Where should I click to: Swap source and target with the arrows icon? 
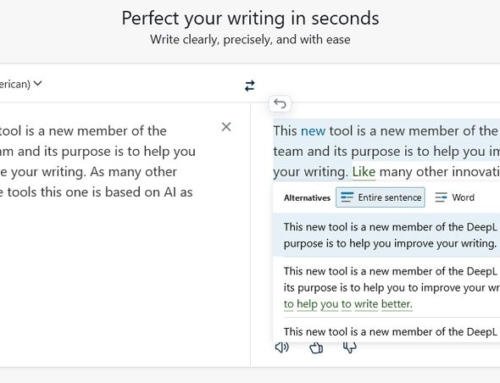click(250, 86)
